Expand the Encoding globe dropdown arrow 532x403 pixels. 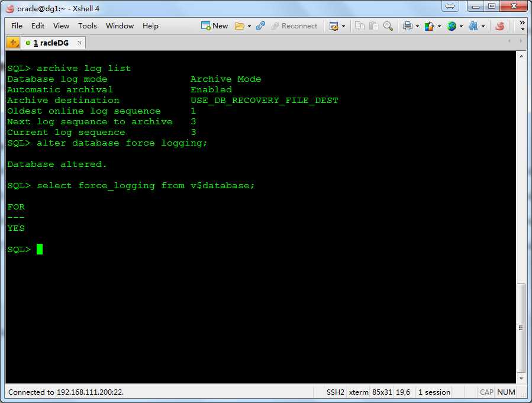[x=461, y=26]
